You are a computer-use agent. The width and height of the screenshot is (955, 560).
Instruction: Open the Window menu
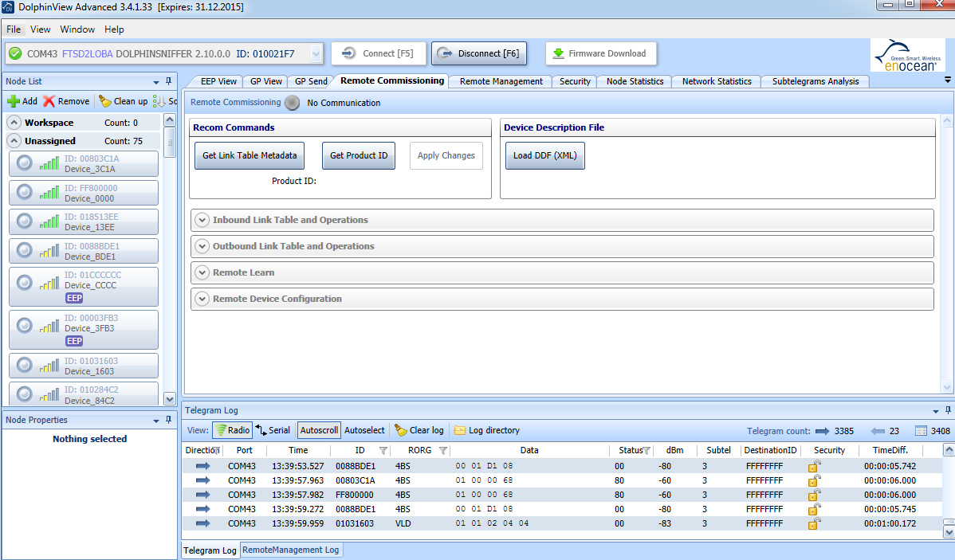click(77, 29)
